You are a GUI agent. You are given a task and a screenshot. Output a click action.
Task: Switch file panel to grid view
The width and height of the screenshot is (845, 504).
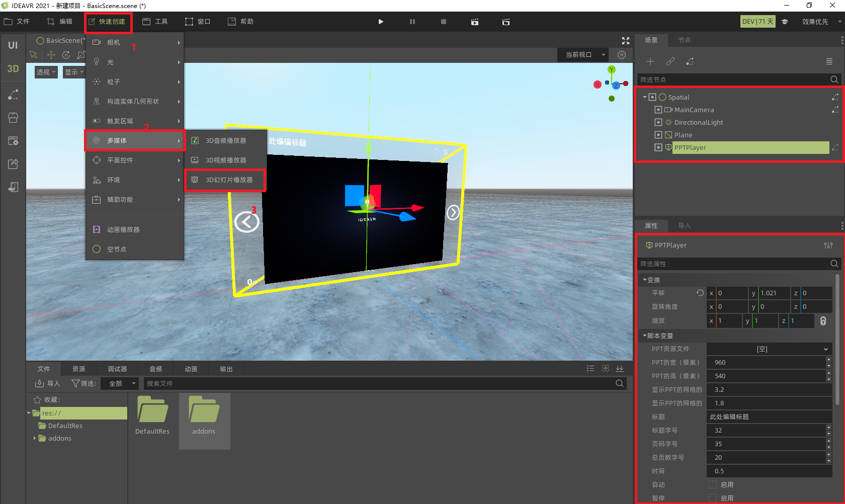click(x=606, y=369)
